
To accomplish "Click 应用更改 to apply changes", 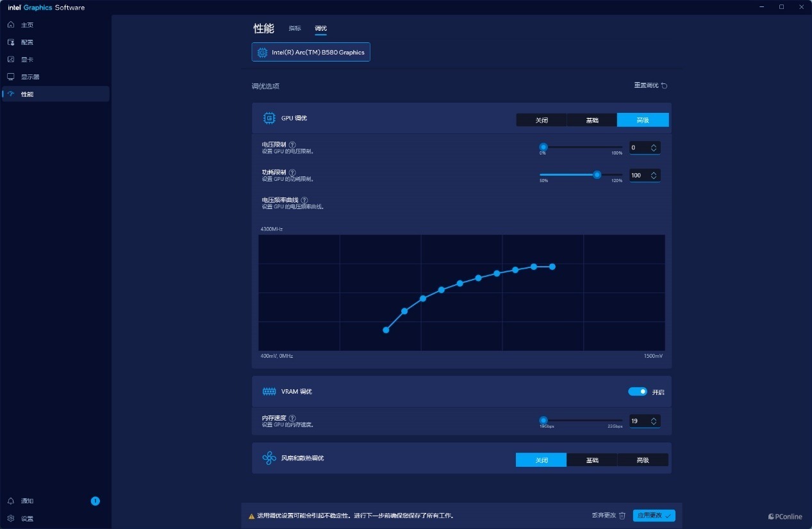I will 654,516.
